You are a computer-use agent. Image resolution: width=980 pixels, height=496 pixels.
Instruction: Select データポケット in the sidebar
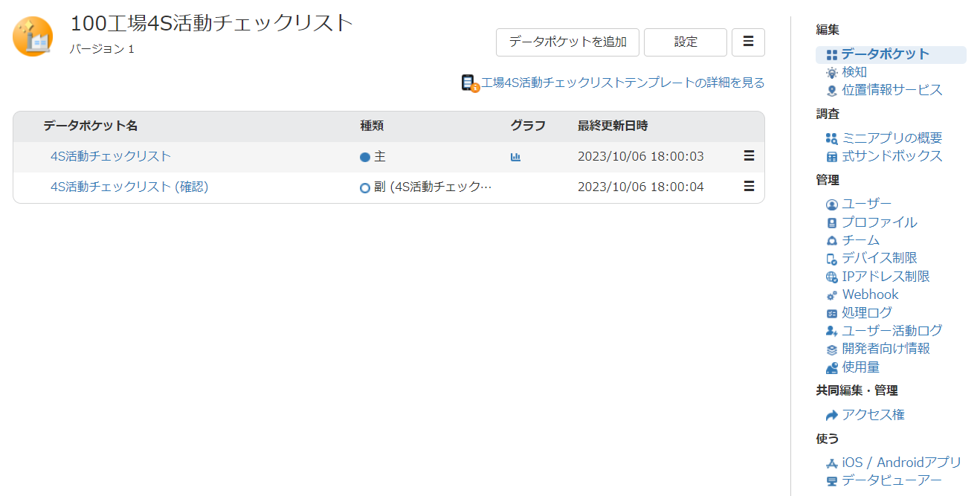click(x=886, y=54)
